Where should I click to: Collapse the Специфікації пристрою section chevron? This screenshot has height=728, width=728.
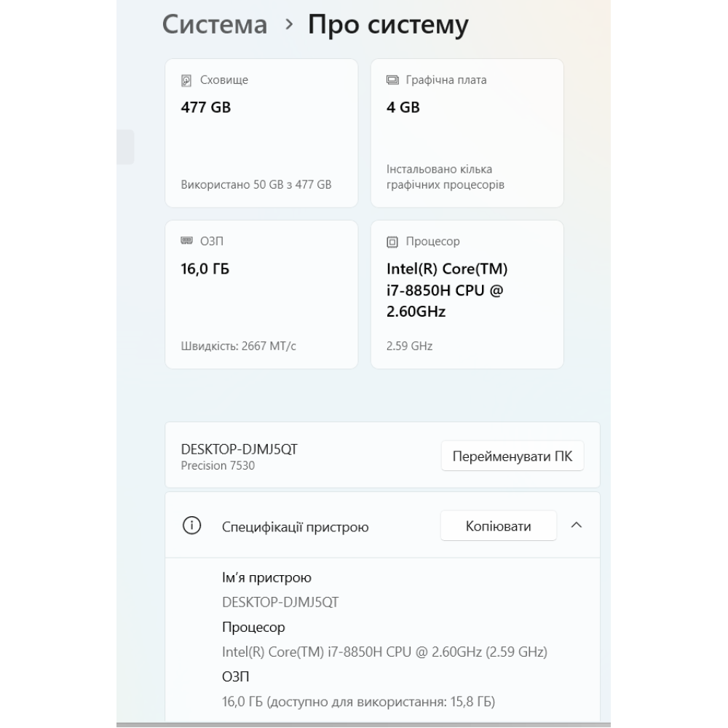point(576,526)
